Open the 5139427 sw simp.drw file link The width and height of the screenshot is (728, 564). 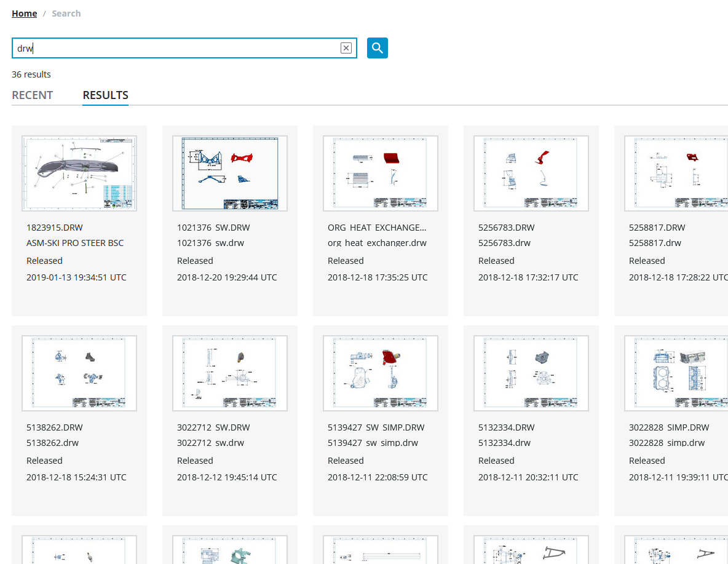(373, 442)
